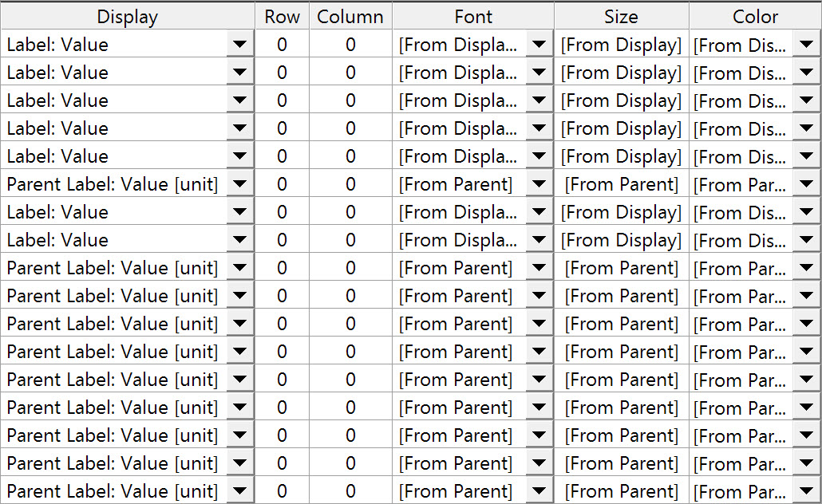Click the Row value in the last row
This screenshot has height=504, width=822.
pos(282,491)
